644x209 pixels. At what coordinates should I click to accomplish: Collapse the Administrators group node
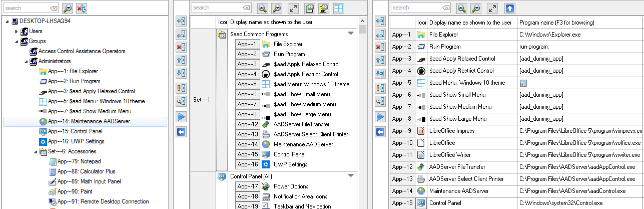click(26, 61)
